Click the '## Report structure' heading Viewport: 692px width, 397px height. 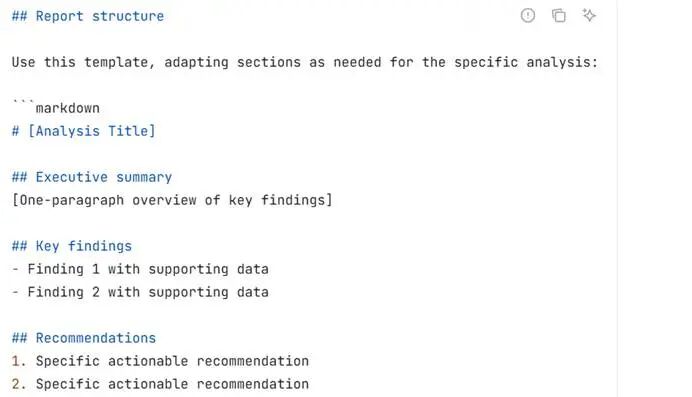click(88, 16)
